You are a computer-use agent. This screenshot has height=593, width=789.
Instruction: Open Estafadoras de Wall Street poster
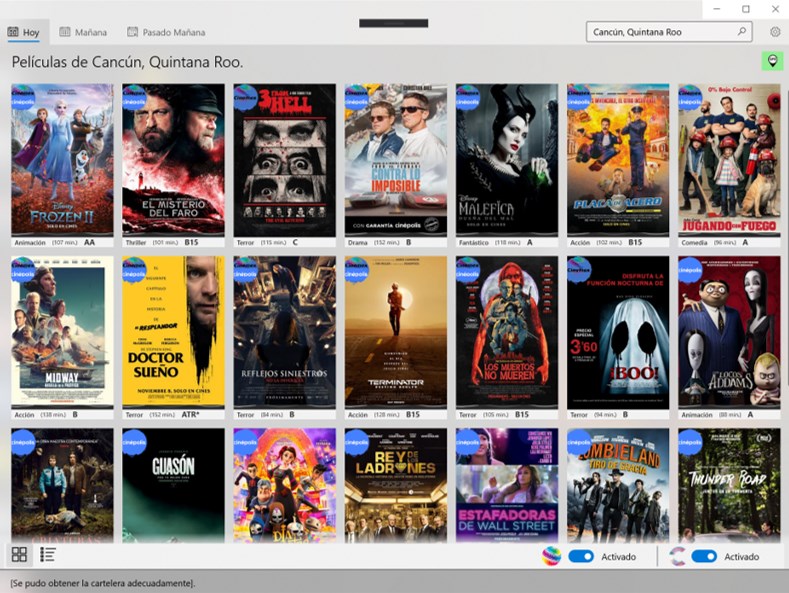tap(507, 486)
